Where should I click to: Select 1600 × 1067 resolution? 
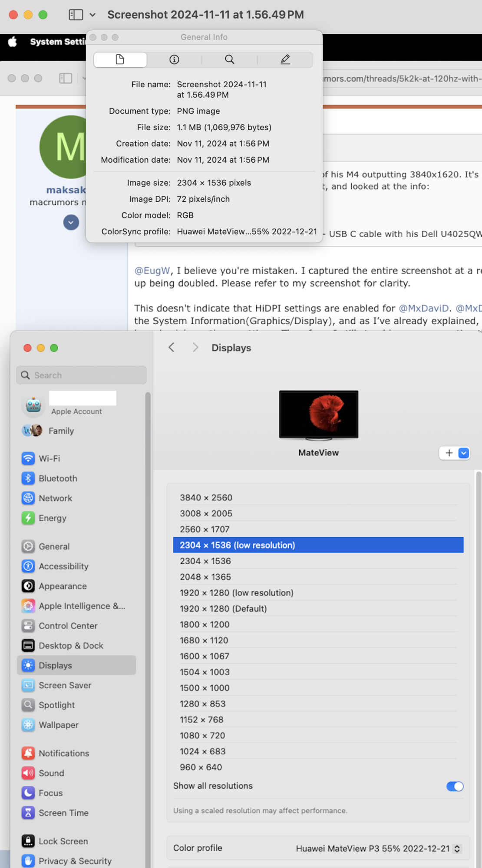(318, 657)
